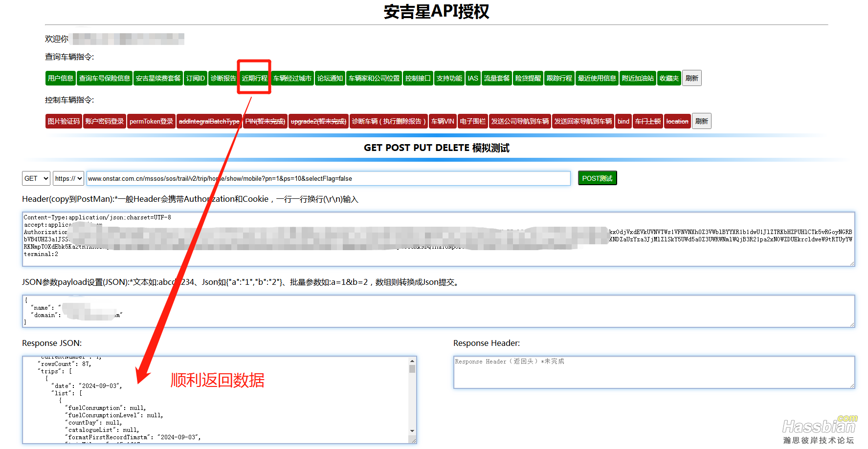The width and height of the screenshot is (868, 449).
Task: Click the 控制车辆指令: label
Action: tap(69, 100)
